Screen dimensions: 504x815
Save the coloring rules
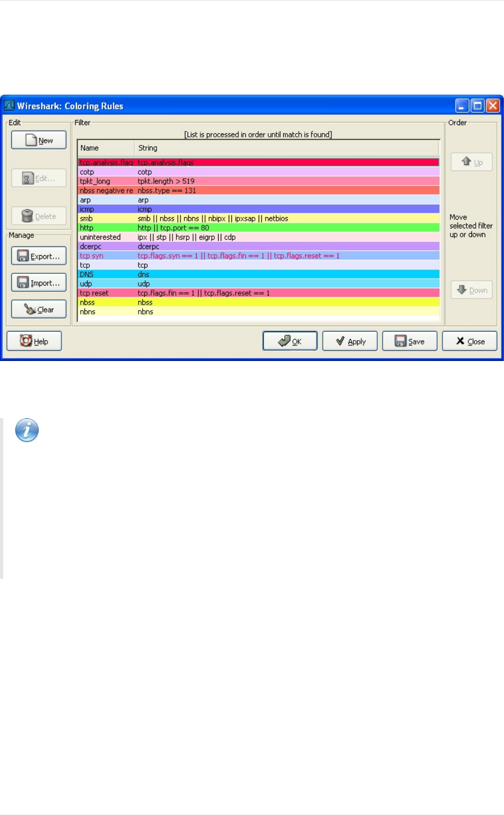coord(410,341)
